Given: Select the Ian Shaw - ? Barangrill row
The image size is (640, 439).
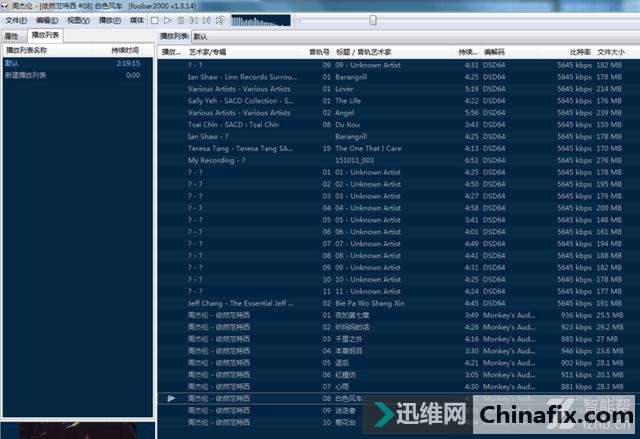Looking at the screenshot, I should click(398, 137).
